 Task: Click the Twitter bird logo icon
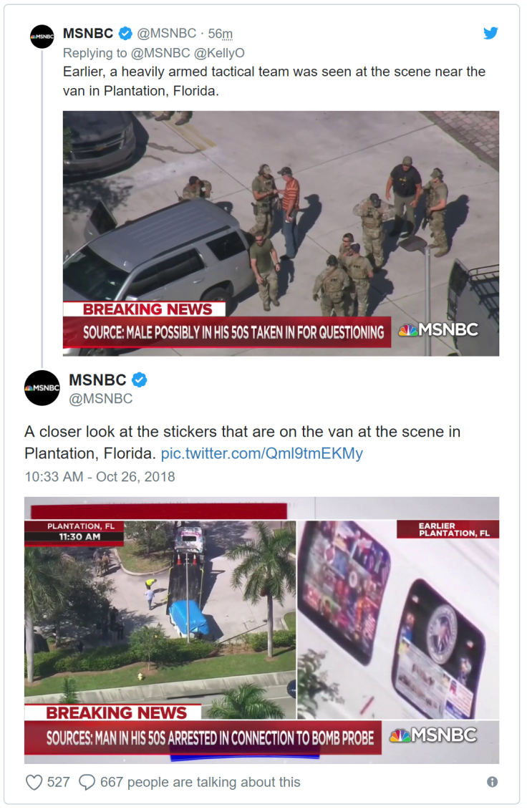pyautogui.click(x=490, y=33)
